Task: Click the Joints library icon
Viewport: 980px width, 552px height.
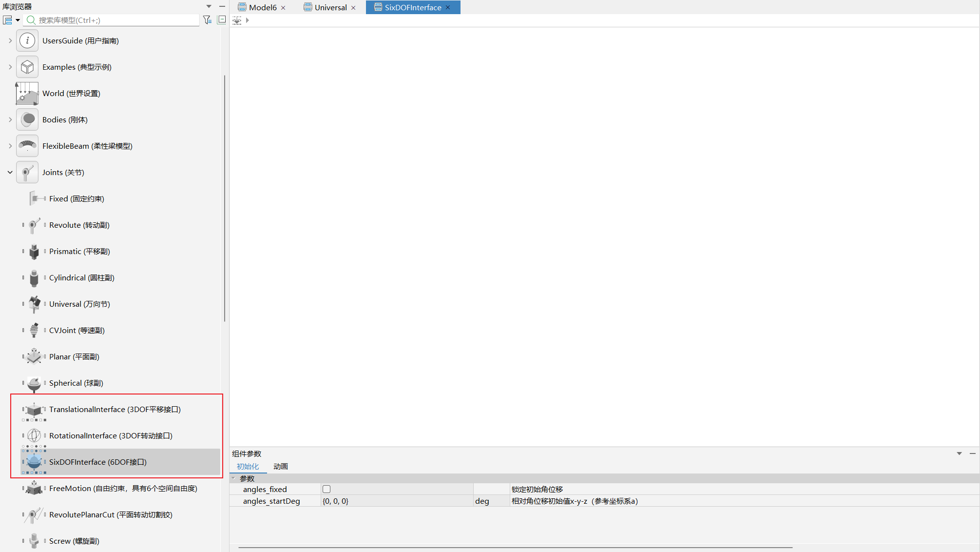Action: pos(27,172)
